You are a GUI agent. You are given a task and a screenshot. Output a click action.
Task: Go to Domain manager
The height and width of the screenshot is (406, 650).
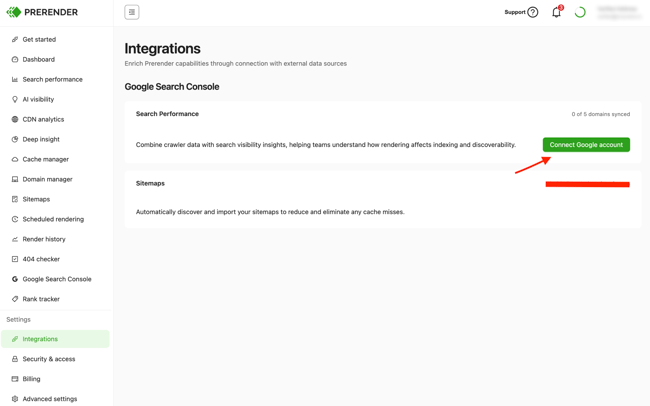pos(47,179)
